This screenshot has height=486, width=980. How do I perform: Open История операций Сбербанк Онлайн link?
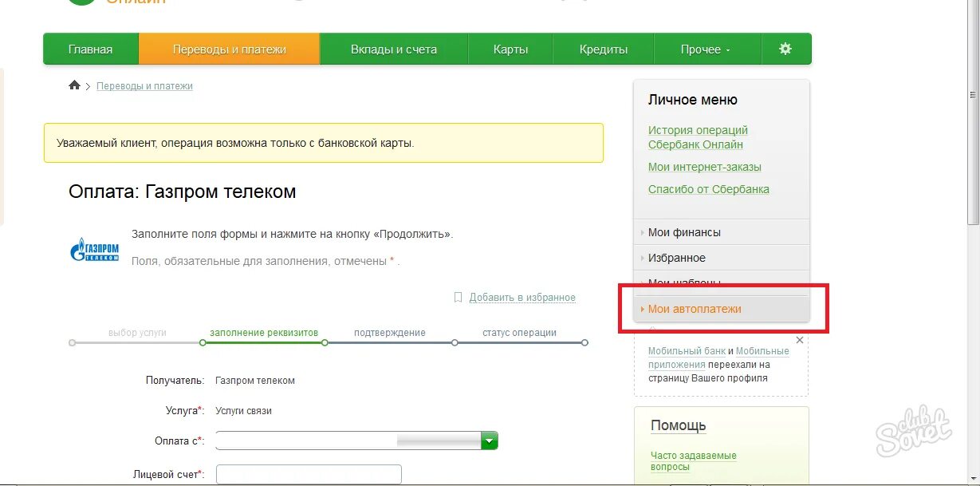[x=698, y=137]
